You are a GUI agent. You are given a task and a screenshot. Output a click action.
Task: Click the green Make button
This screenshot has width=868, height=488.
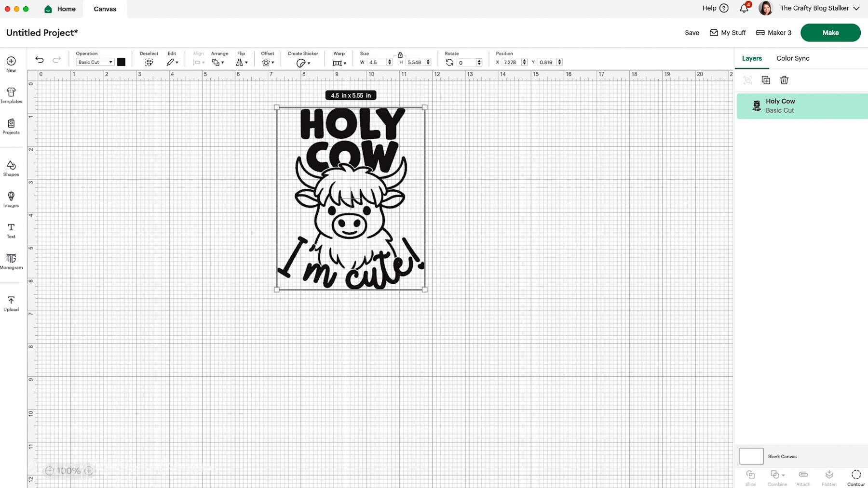pyautogui.click(x=830, y=33)
